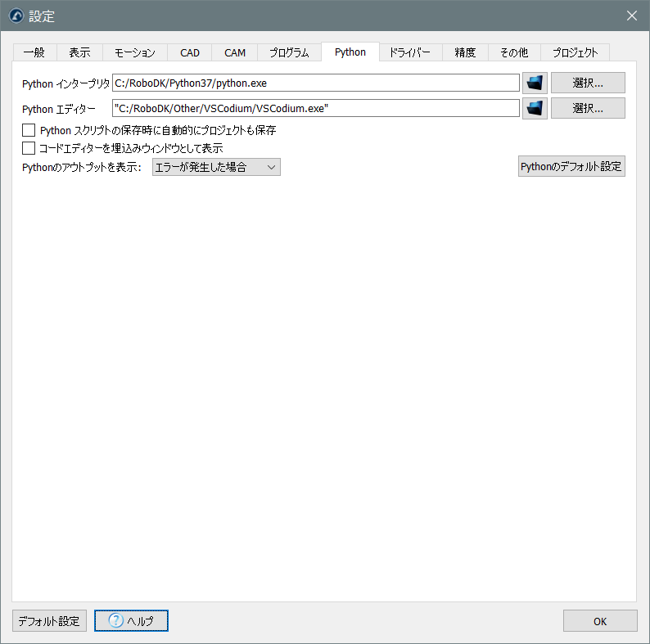Click the ヘルプ button

pyautogui.click(x=131, y=621)
